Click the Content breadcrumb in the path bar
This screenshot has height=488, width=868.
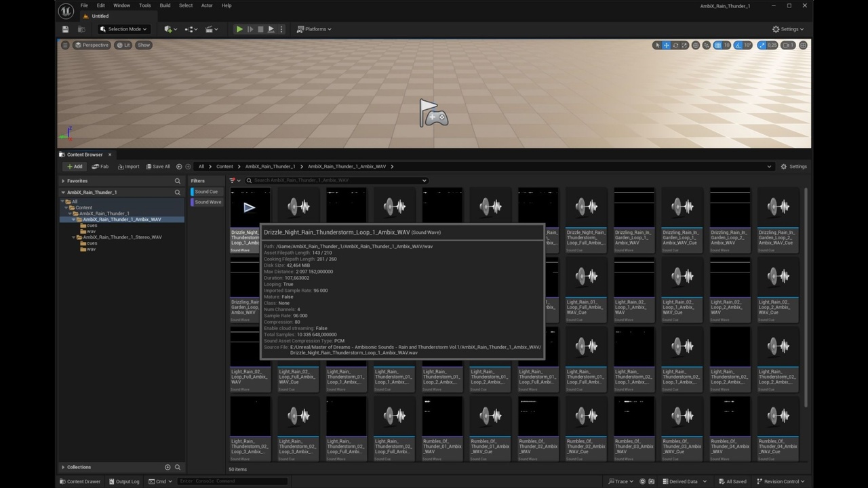224,166
